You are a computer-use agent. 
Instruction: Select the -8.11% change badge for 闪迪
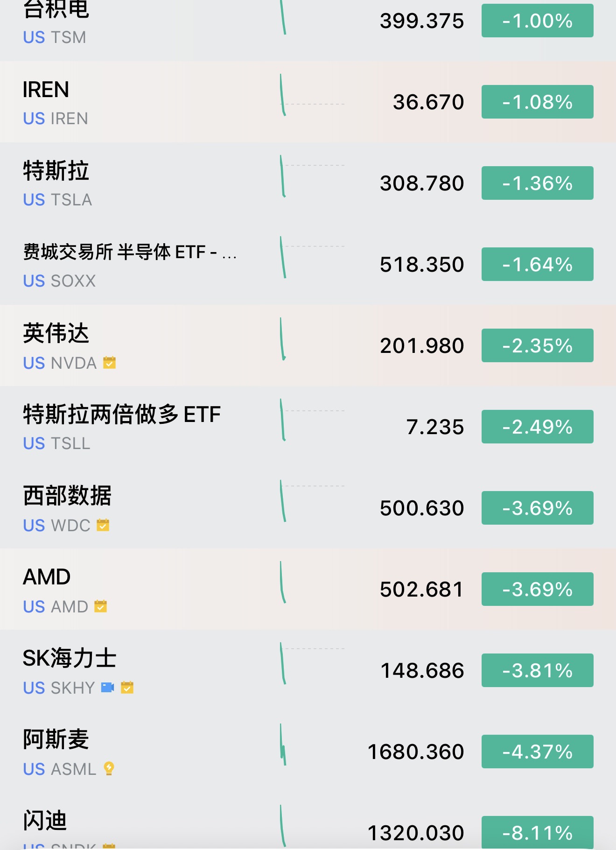(x=537, y=832)
